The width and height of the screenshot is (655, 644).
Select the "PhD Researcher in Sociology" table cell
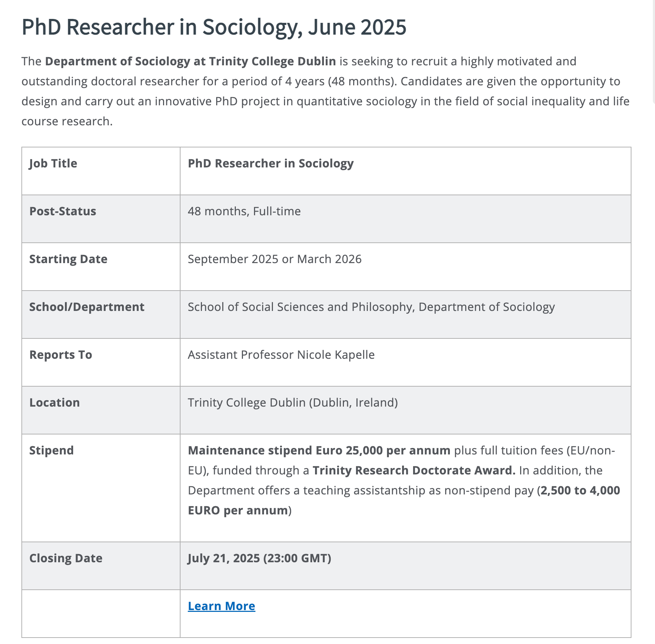270,163
